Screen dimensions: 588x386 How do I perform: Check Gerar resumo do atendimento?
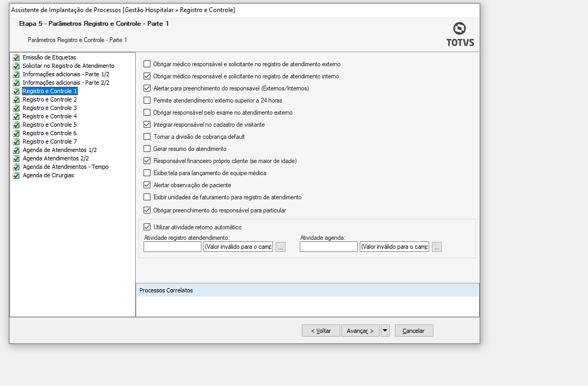pyautogui.click(x=147, y=149)
